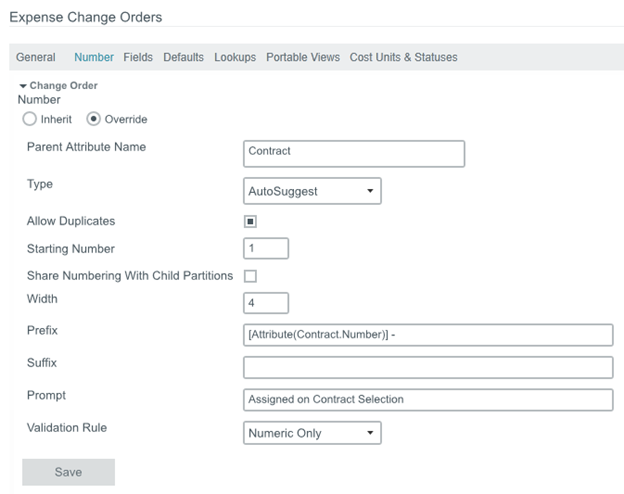Enable Share Numbering With Child Partitions
Image resolution: width=624 pixels, height=494 pixels.
[x=250, y=276]
